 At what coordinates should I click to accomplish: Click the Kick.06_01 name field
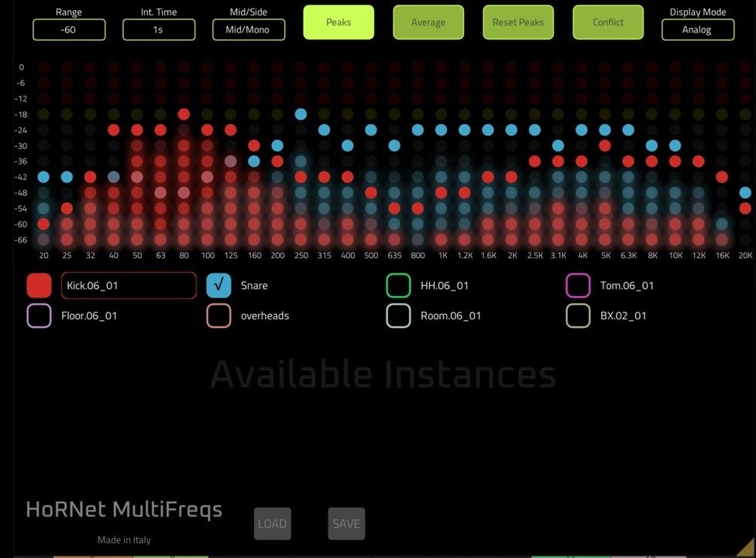129,285
